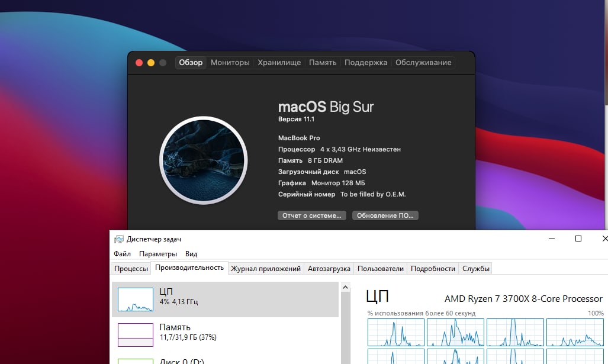Click startup disk value 'macOS'

(355, 172)
